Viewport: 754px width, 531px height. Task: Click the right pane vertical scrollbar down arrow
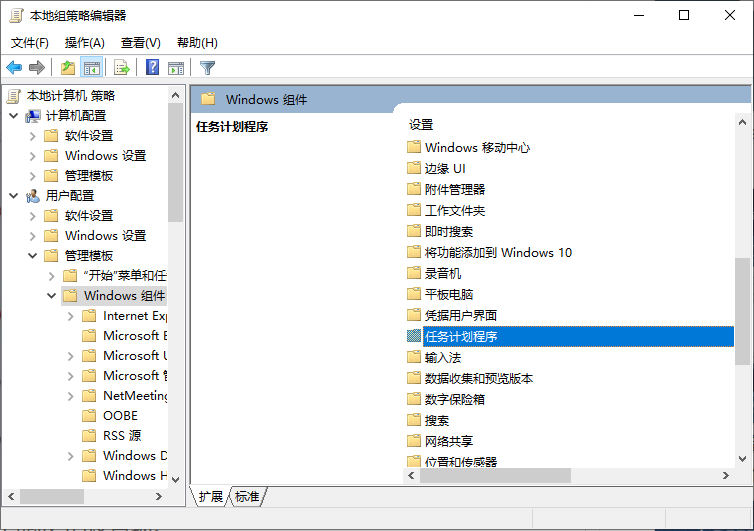[x=742, y=460]
